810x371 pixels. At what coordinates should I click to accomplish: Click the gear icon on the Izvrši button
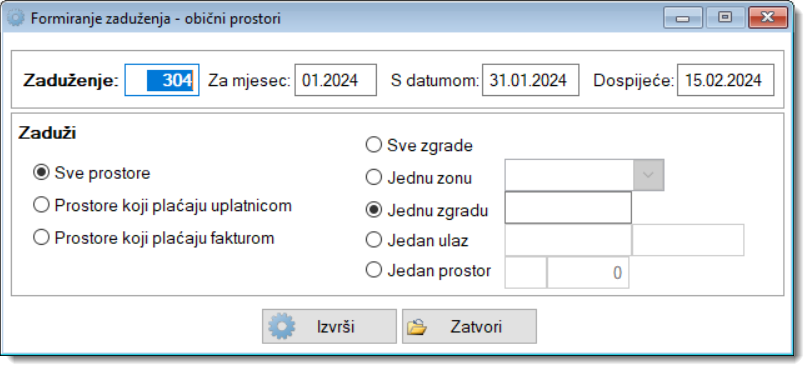[x=283, y=327]
